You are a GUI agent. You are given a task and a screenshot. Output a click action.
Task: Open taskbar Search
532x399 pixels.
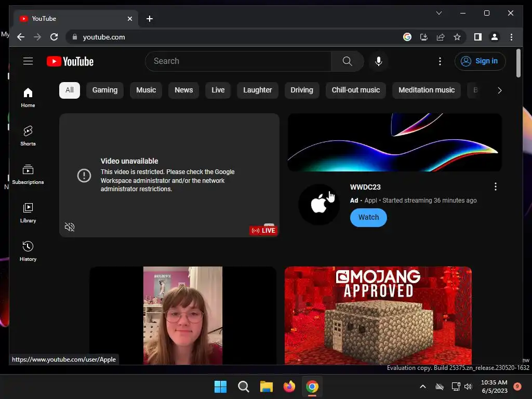pyautogui.click(x=244, y=387)
